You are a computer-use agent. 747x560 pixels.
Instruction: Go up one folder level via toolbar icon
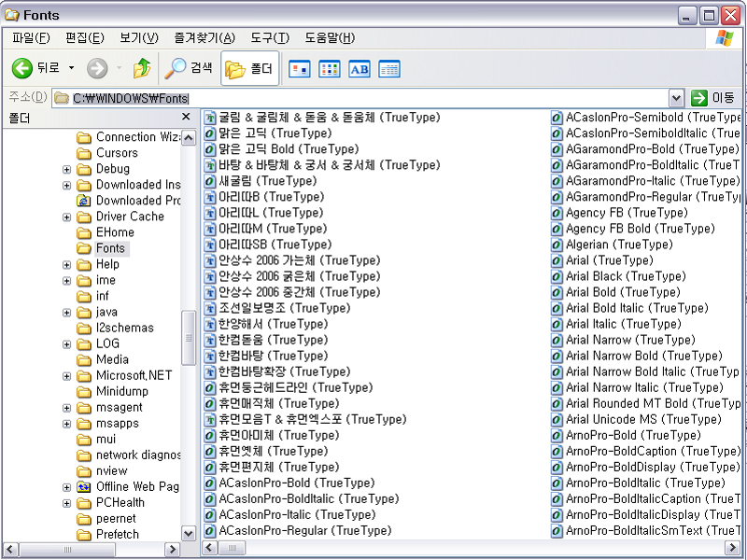tap(142, 68)
